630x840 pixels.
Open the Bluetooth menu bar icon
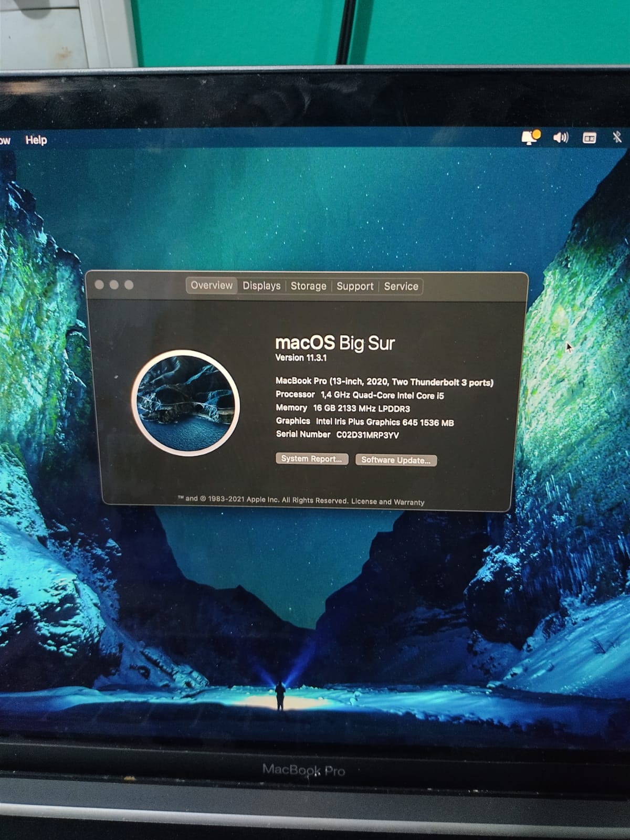(617, 137)
